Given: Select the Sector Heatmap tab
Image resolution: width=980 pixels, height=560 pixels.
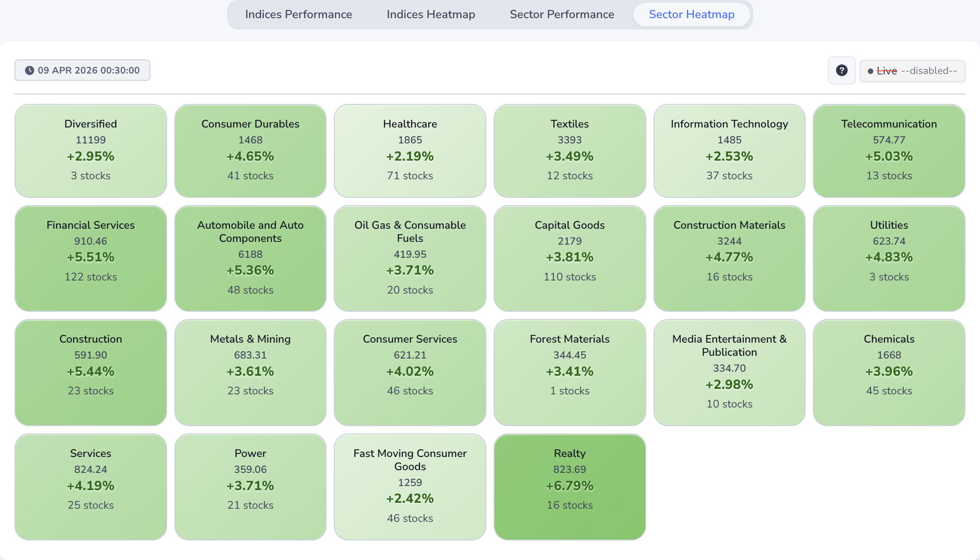Looking at the screenshot, I should (691, 15).
